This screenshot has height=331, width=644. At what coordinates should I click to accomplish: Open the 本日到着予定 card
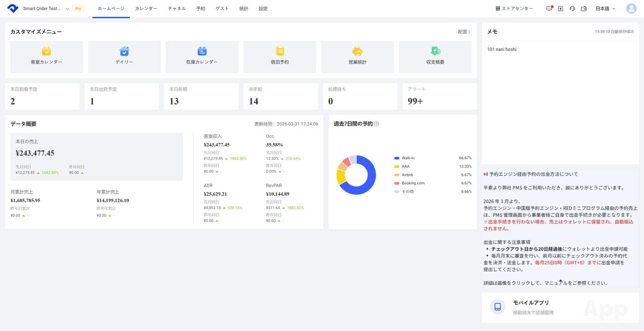click(42, 97)
